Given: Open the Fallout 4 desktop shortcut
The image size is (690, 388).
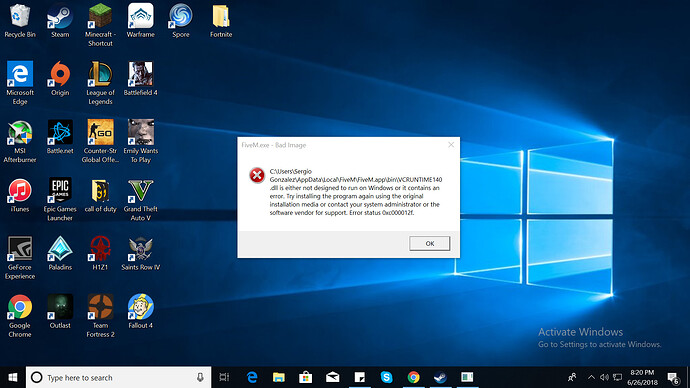Looking at the screenshot, I should [x=140, y=312].
